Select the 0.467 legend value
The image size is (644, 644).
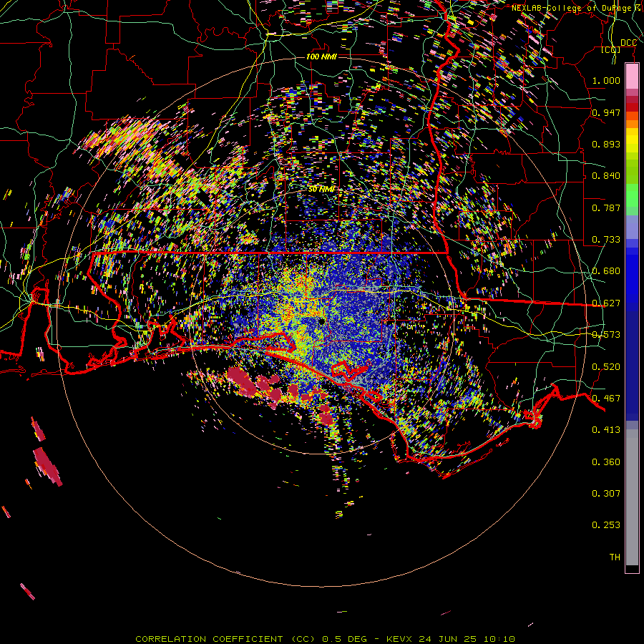[606, 399]
